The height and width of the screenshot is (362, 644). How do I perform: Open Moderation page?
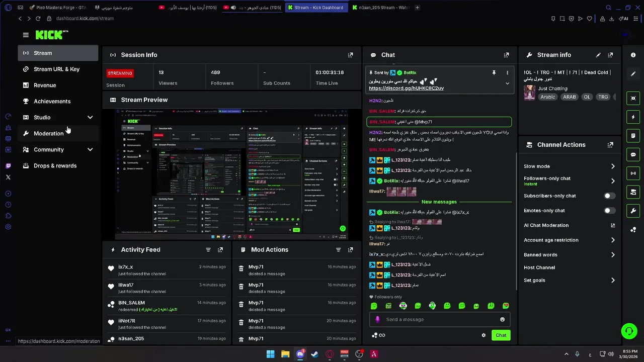coord(58,134)
